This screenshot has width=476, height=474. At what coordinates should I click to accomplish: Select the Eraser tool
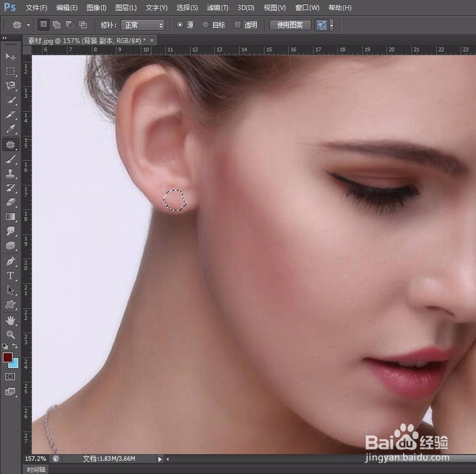(x=10, y=203)
